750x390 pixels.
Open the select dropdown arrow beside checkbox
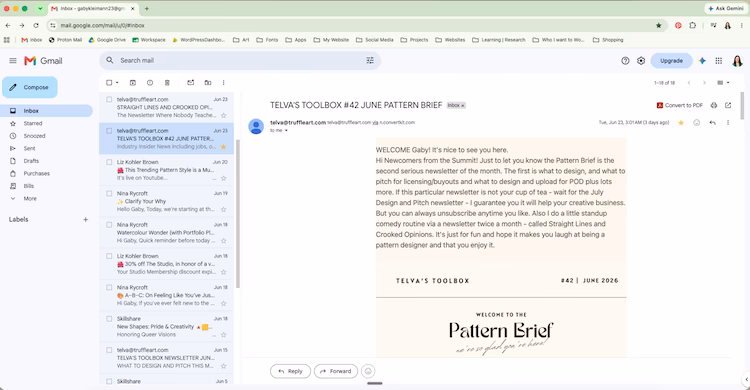tap(117, 83)
